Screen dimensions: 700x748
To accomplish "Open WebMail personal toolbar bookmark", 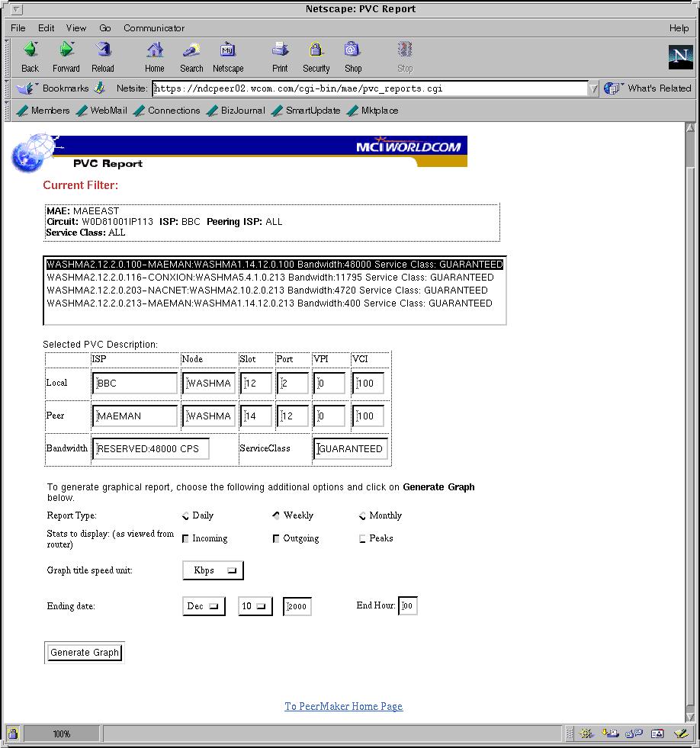I will click(x=102, y=111).
